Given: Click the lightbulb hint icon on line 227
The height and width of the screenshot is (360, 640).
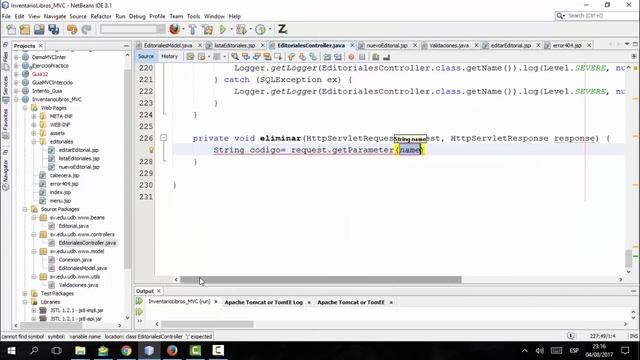Looking at the screenshot, I should [x=151, y=150].
